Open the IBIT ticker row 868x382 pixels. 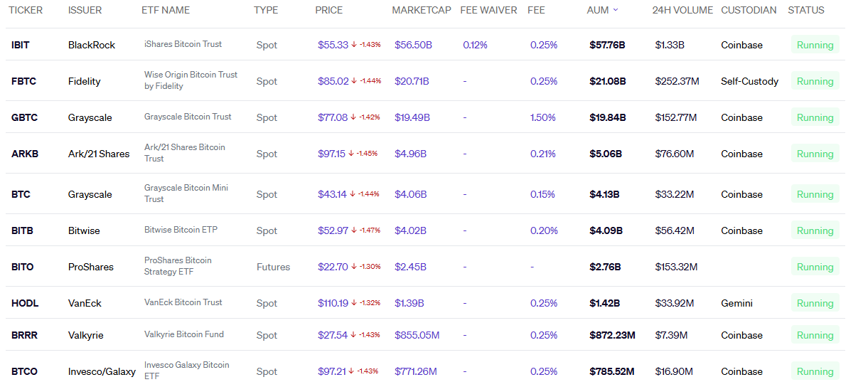(x=21, y=45)
